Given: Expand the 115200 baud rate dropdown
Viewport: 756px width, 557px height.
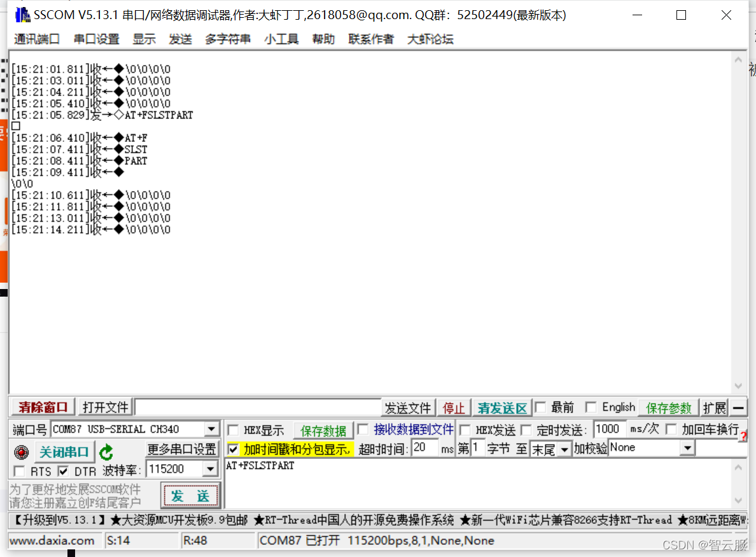Looking at the screenshot, I should (210, 469).
